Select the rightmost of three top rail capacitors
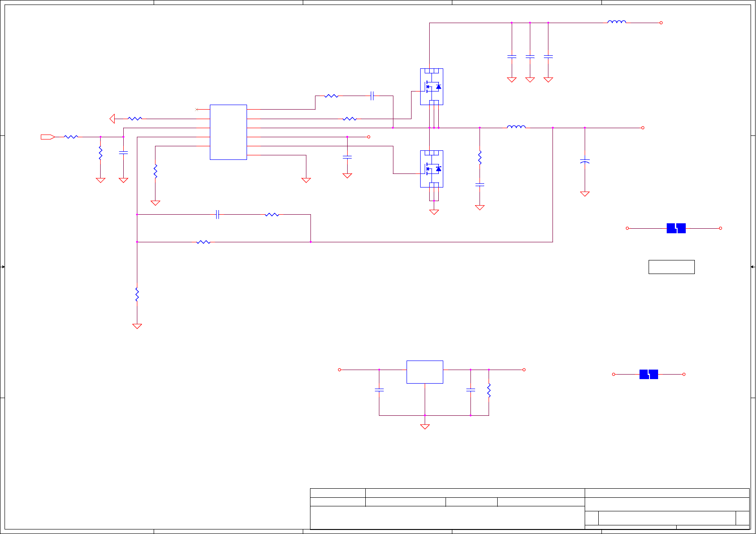The image size is (756, 534). [548, 57]
